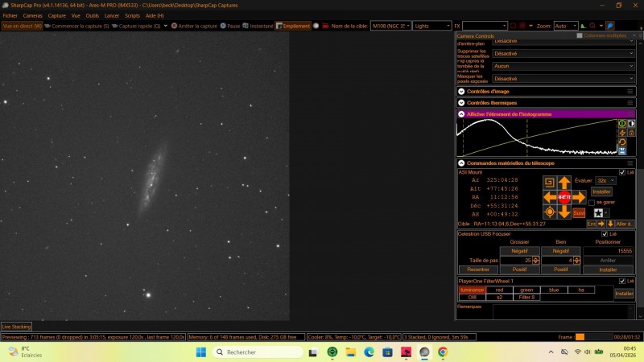Switch to the Live Stacking tab
The image size is (644, 362).
point(16,327)
